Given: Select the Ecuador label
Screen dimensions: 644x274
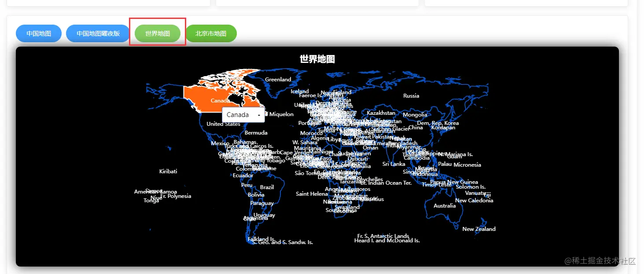Looking at the screenshot, I should 243,175.
